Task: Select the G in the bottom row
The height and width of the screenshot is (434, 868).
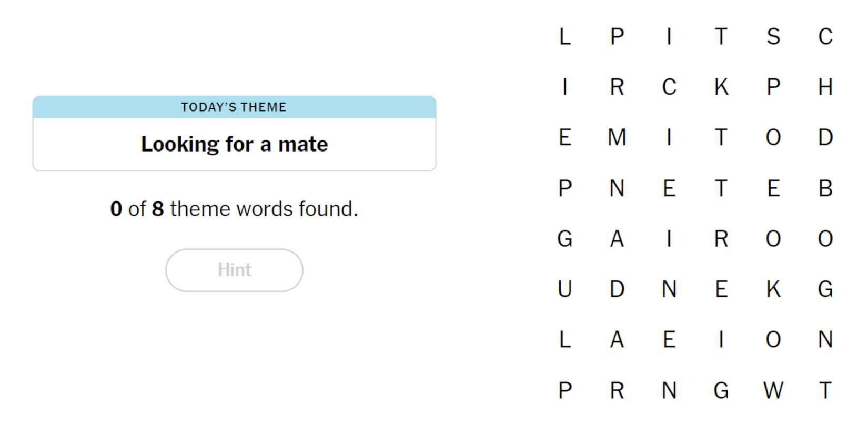Action: pos(721,390)
